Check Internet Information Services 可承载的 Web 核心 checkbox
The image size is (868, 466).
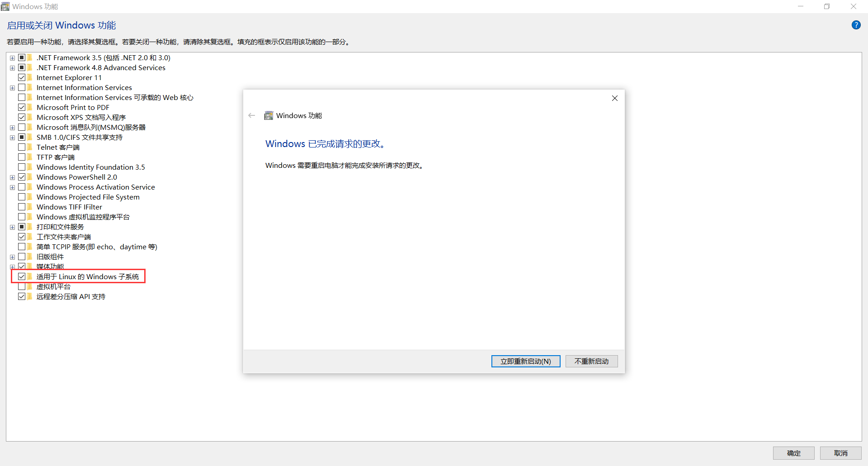[x=22, y=97]
